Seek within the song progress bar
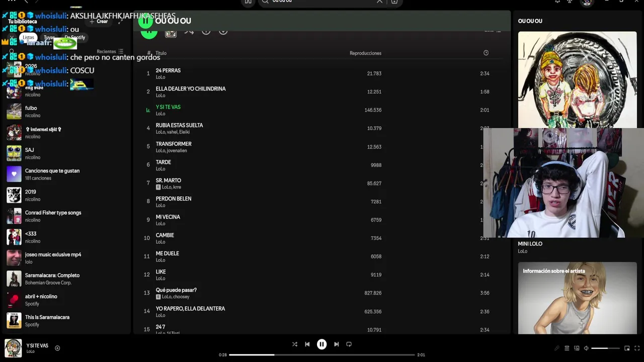Image resolution: width=644 pixels, height=362 pixels. tap(322, 354)
